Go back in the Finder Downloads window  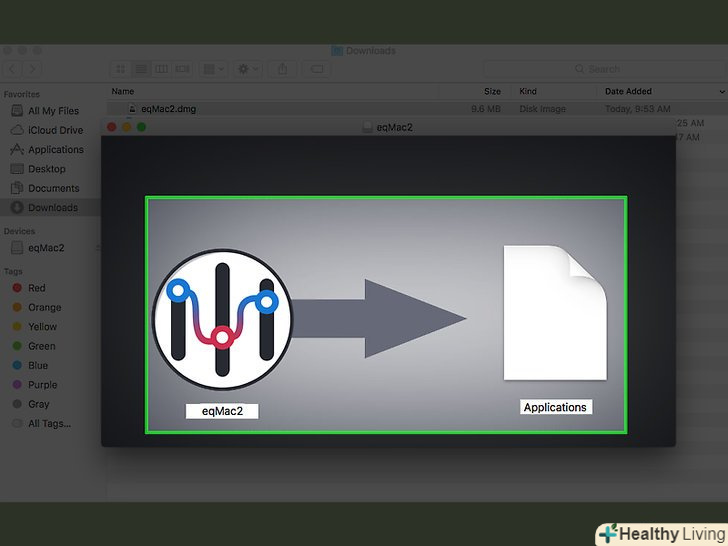[x=12, y=69]
